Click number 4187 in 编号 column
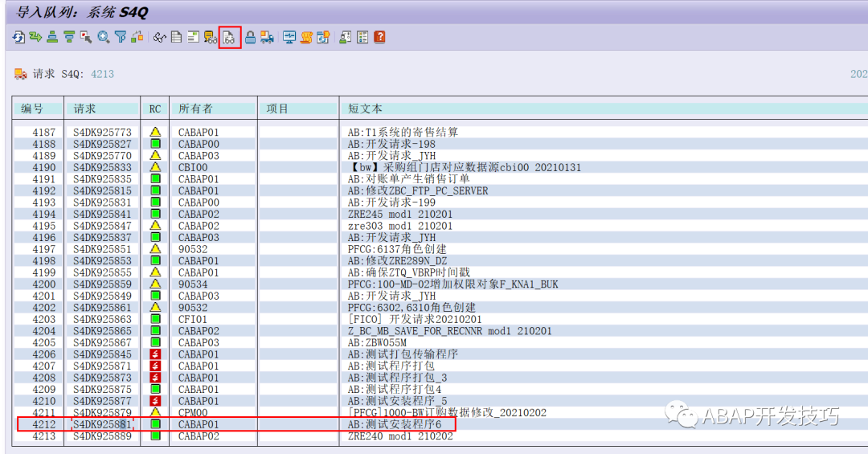Image resolution: width=868 pixels, height=454 pixels. click(x=43, y=133)
